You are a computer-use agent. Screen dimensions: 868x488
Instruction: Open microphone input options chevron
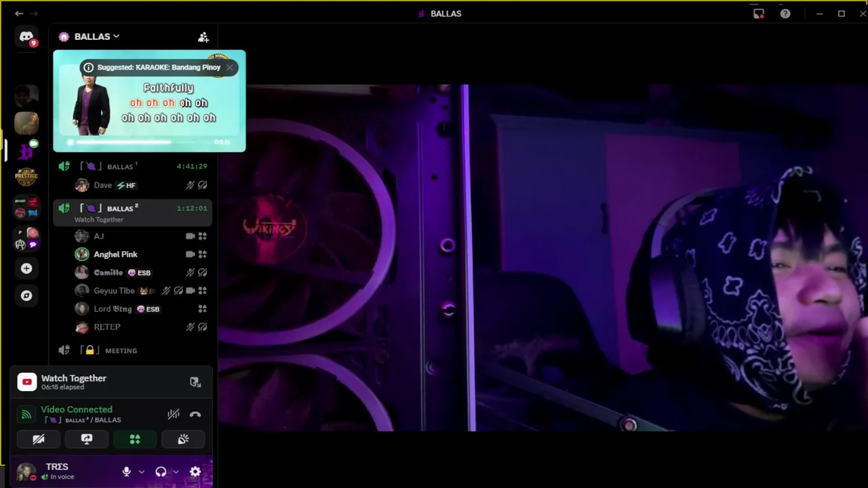(x=141, y=472)
